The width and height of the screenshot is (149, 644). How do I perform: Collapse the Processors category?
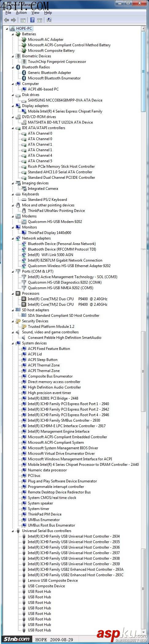pyautogui.click(x=13, y=294)
